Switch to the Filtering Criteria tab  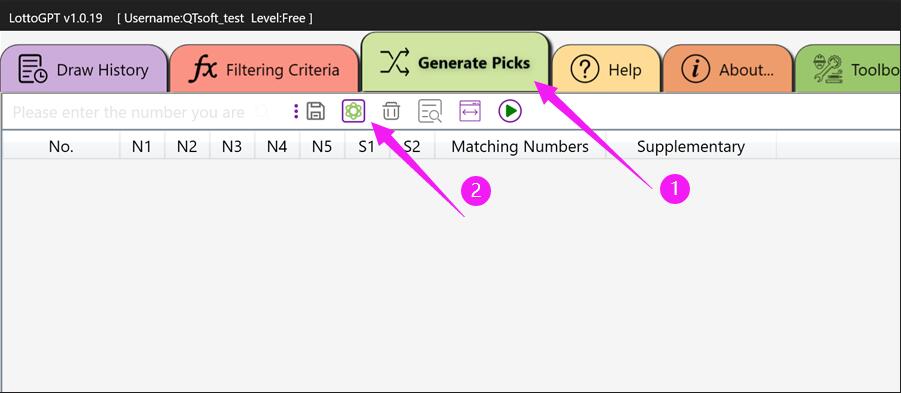pyautogui.click(x=264, y=69)
